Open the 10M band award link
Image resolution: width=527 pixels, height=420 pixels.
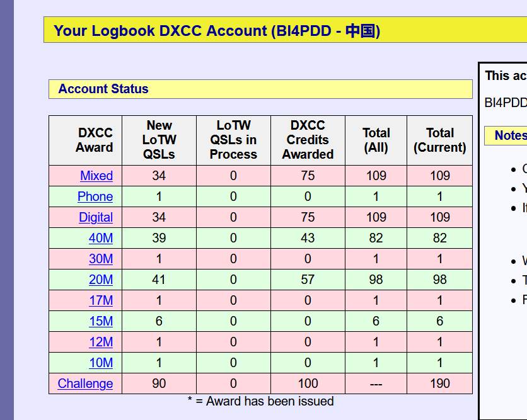(101, 363)
